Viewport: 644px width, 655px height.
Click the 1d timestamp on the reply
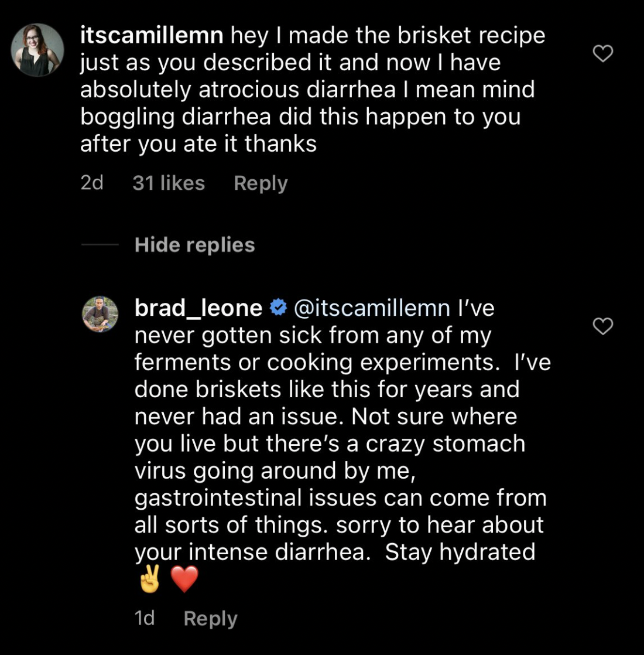pyautogui.click(x=145, y=619)
